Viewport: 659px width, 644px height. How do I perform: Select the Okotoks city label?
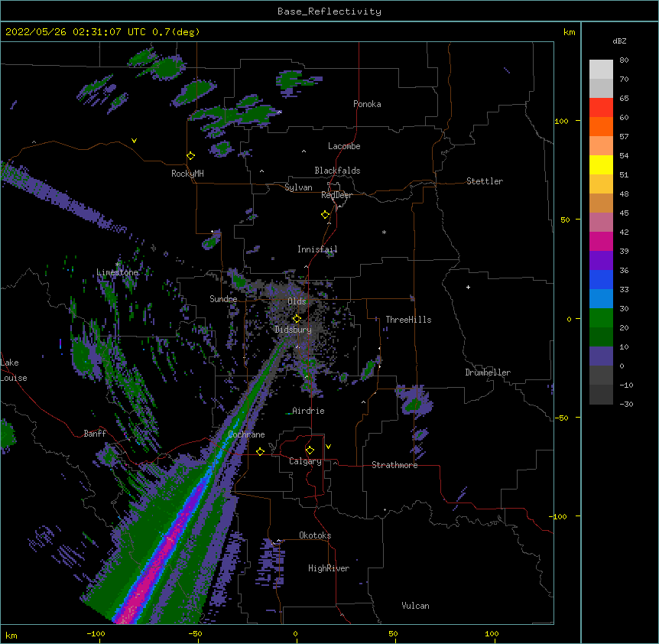click(315, 535)
